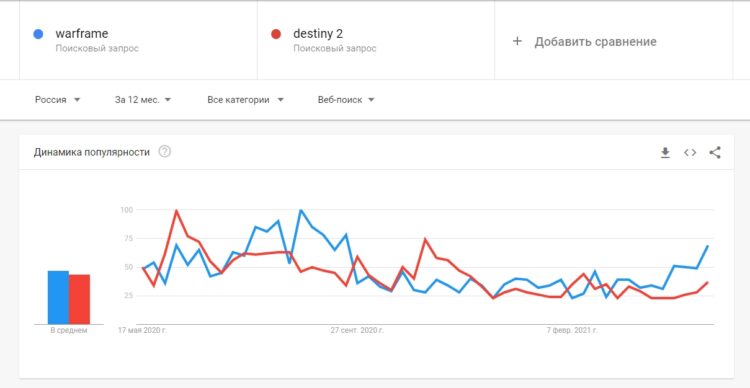Open the embed code icon
The height and width of the screenshot is (388, 750).
(x=690, y=153)
